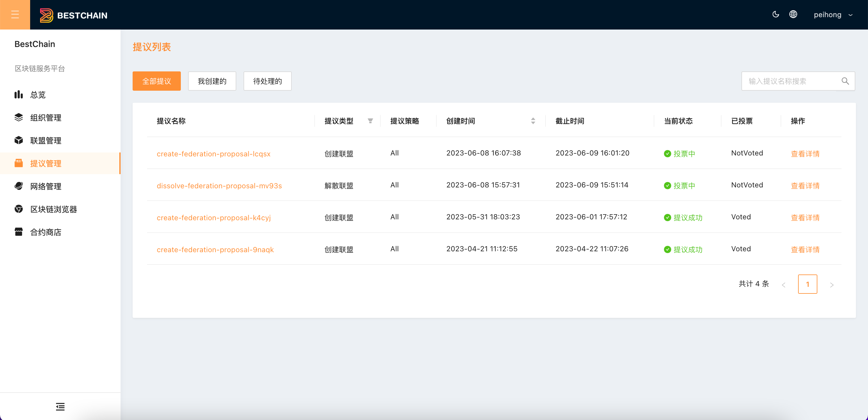Go to previous page arrow
Viewport: 868px width, 420px height.
pos(783,285)
